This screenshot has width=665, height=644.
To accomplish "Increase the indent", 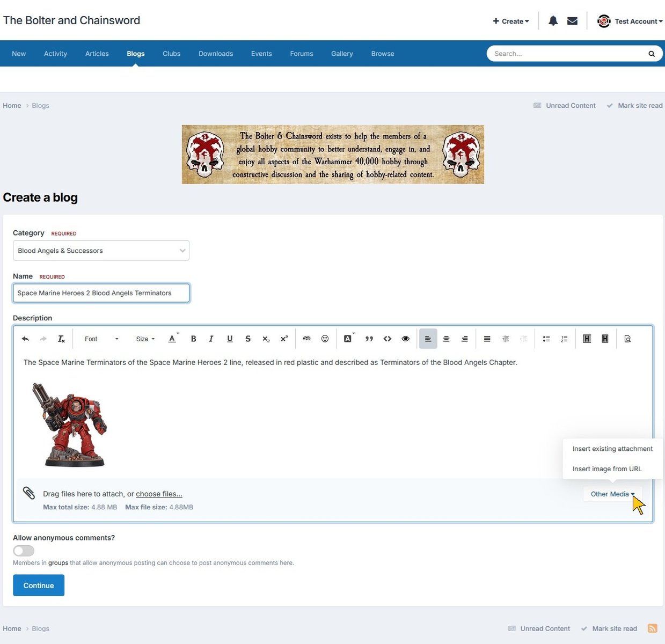I will [x=506, y=339].
